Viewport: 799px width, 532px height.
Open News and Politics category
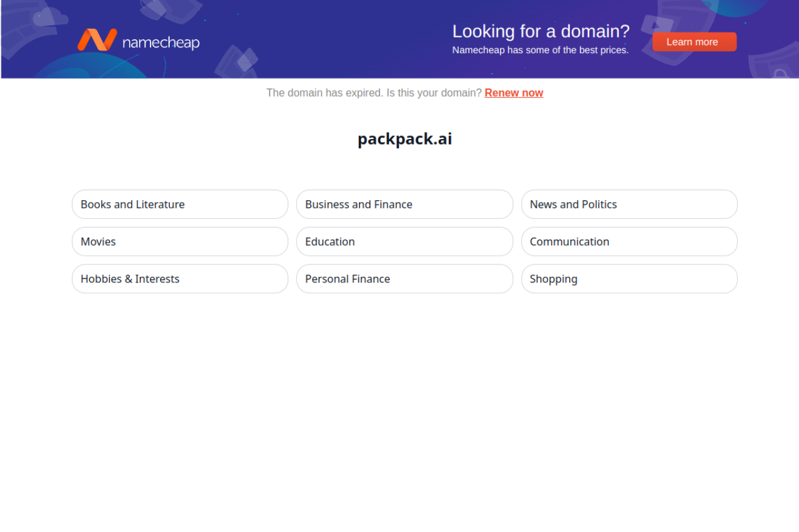point(629,205)
